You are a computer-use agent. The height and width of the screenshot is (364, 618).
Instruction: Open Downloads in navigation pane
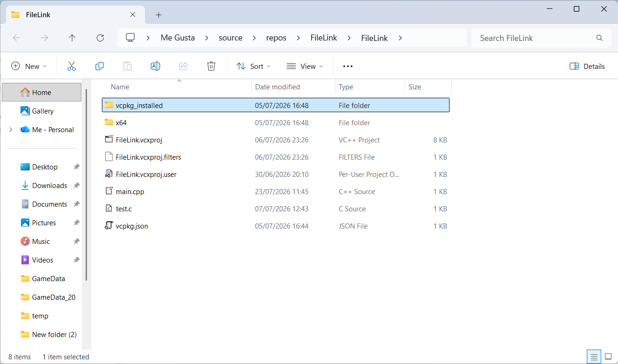(42, 185)
